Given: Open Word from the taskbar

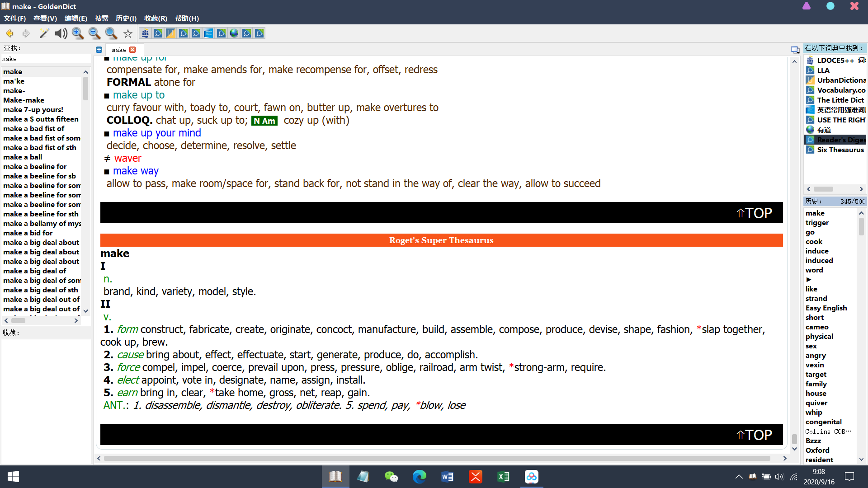Looking at the screenshot, I should 448,477.
